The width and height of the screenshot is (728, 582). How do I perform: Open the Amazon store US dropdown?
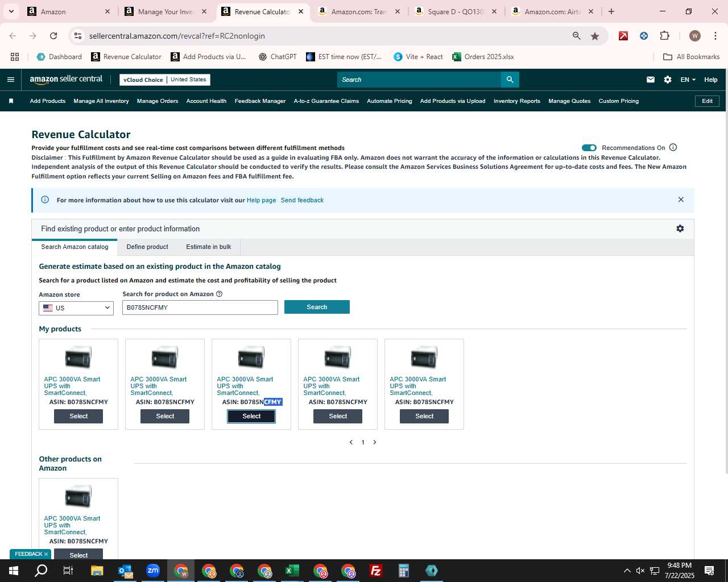76,308
